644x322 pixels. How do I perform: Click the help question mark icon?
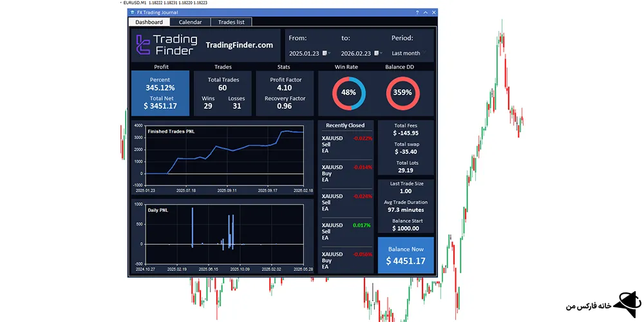pos(418,12)
